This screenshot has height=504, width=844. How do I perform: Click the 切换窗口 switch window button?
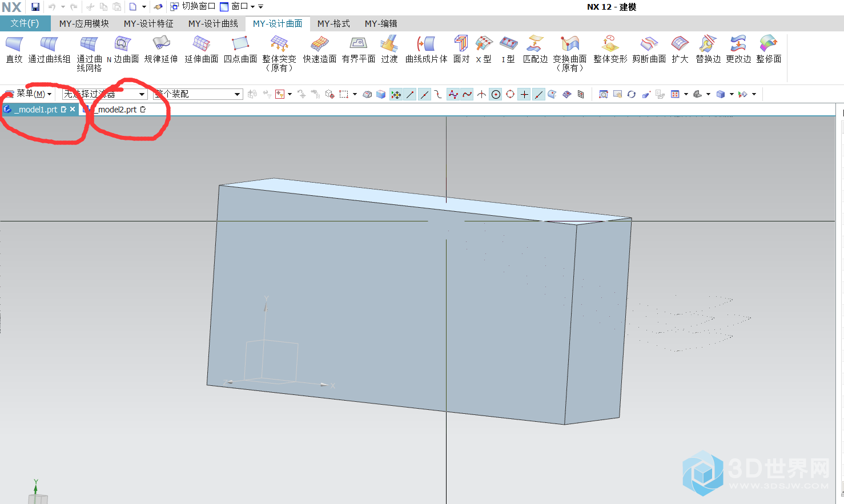pos(193,6)
